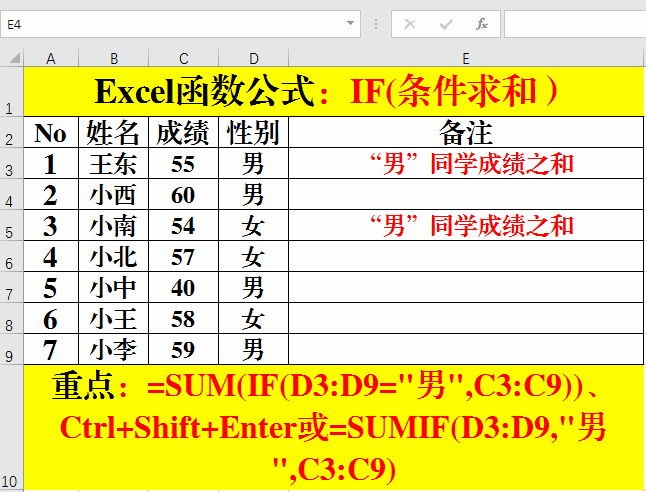Click the Enter checkmark formula bar icon
This screenshot has height=492, width=646.
coord(446,24)
